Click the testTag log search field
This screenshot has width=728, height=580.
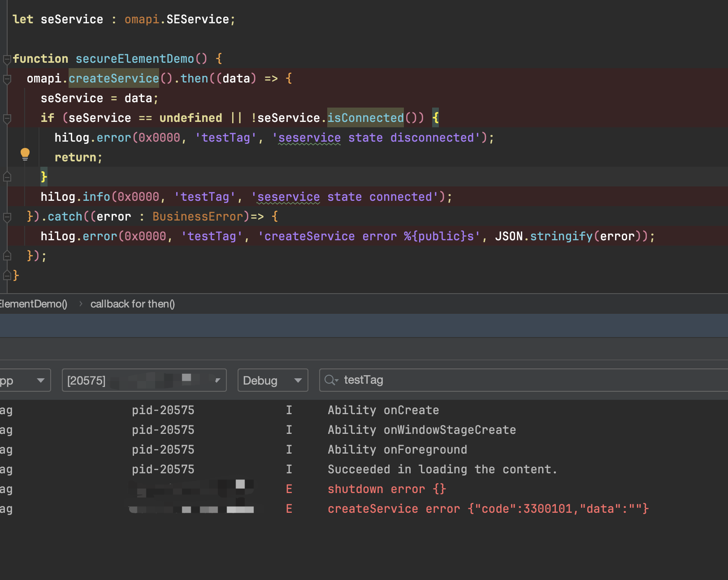click(524, 380)
